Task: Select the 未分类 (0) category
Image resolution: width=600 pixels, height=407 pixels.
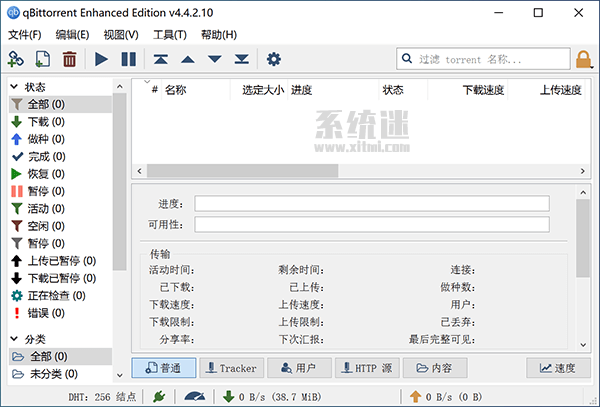Action: coord(60,374)
